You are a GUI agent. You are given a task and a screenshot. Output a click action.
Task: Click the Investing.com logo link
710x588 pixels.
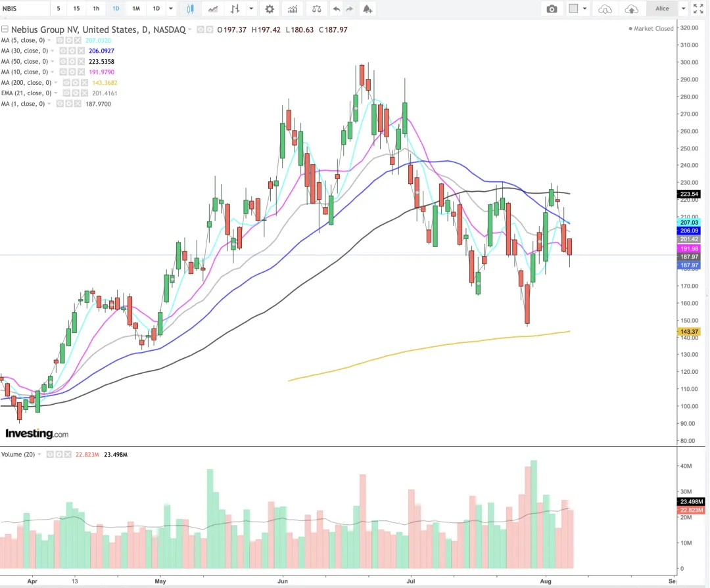37,434
